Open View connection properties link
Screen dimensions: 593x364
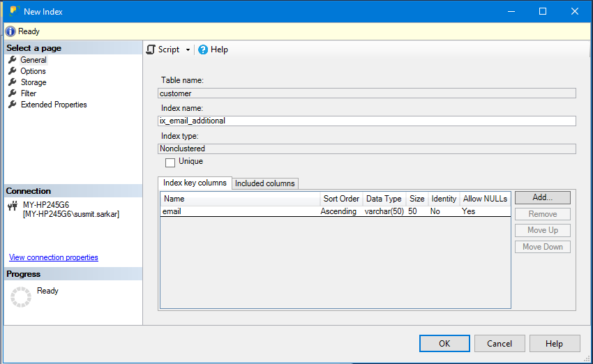click(x=54, y=257)
